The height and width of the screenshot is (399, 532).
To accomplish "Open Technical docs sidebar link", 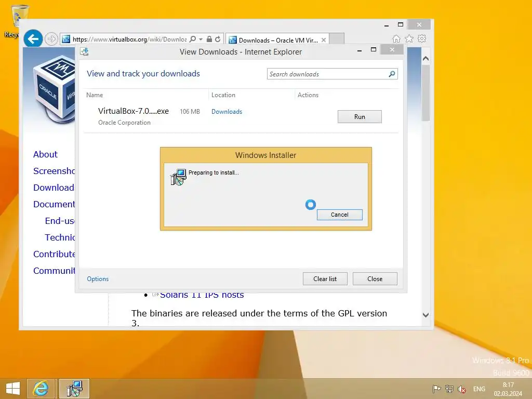I will [x=60, y=237].
